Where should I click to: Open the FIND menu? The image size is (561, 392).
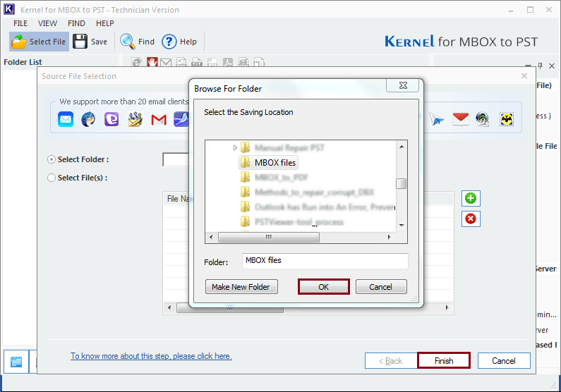[77, 23]
